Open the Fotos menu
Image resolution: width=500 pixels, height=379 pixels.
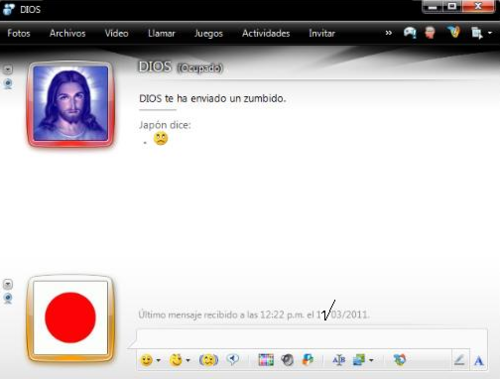(x=19, y=33)
